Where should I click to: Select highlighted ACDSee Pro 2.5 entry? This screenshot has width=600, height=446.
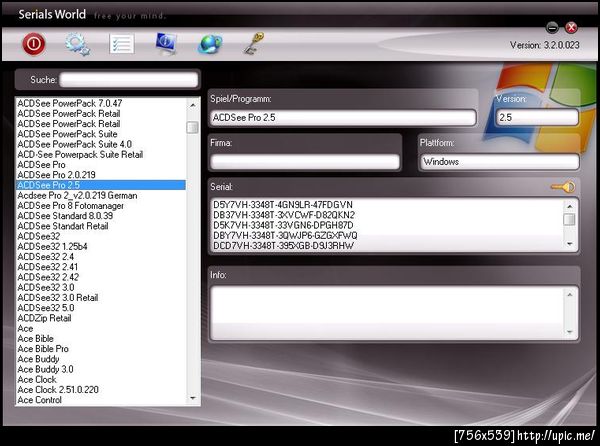[x=101, y=185]
